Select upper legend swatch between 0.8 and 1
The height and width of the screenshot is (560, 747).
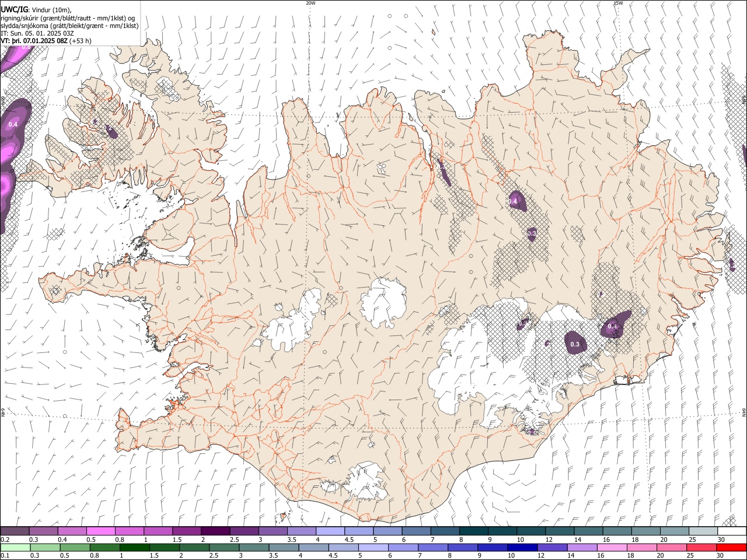pyautogui.click(x=129, y=531)
